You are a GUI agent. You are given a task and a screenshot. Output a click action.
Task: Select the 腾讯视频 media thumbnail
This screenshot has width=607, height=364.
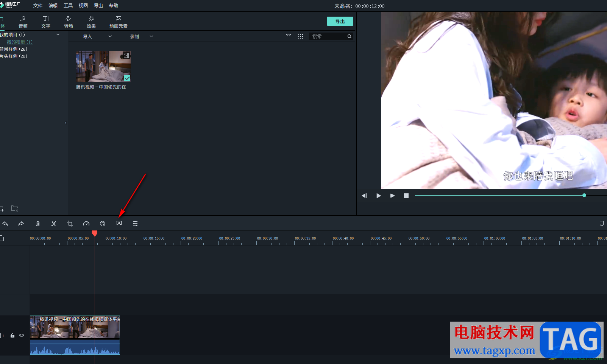(x=103, y=66)
